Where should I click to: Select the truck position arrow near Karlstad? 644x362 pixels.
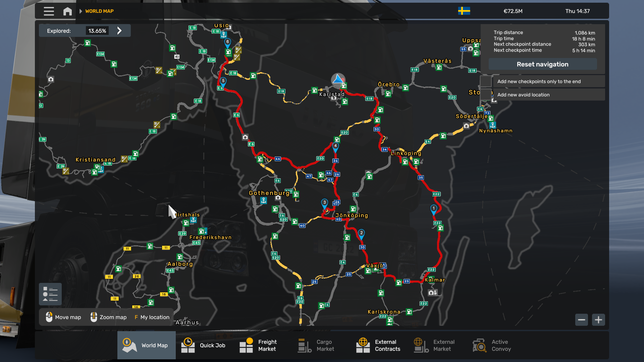[x=338, y=79]
